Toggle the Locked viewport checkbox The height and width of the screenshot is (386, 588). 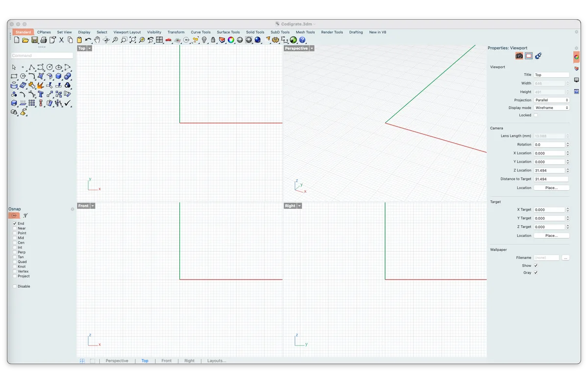[536, 115]
